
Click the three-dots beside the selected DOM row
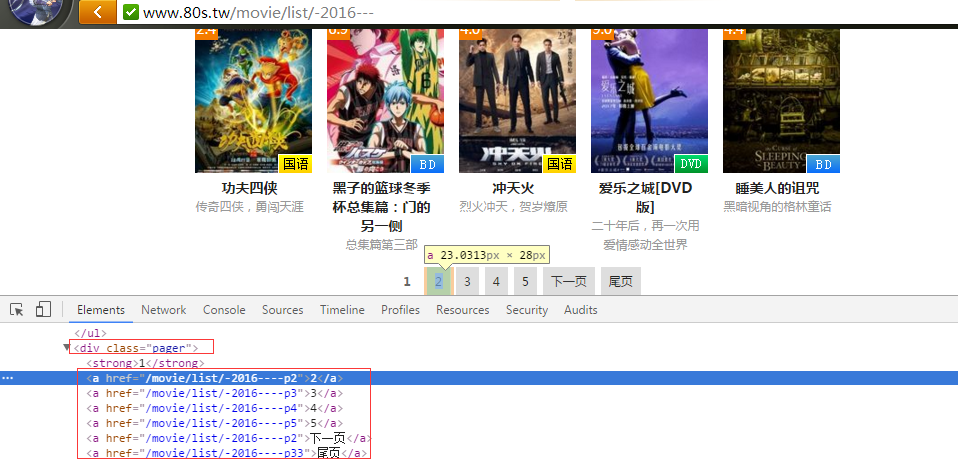pyautogui.click(x=7, y=378)
